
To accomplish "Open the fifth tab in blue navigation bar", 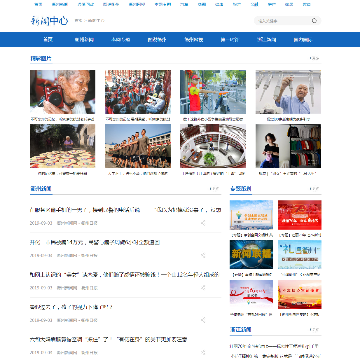I will (x=194, y=40).
